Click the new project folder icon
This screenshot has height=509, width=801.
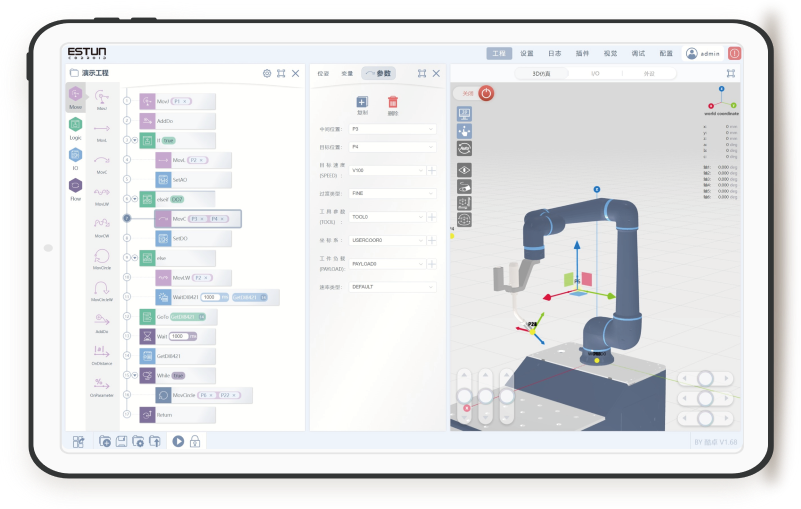point(105,441)
